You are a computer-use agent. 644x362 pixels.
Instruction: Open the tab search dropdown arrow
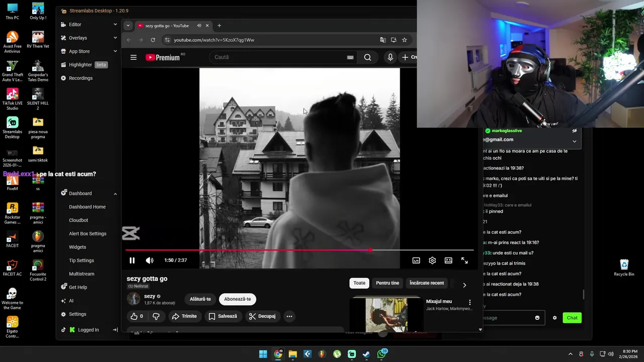point(128,26)
